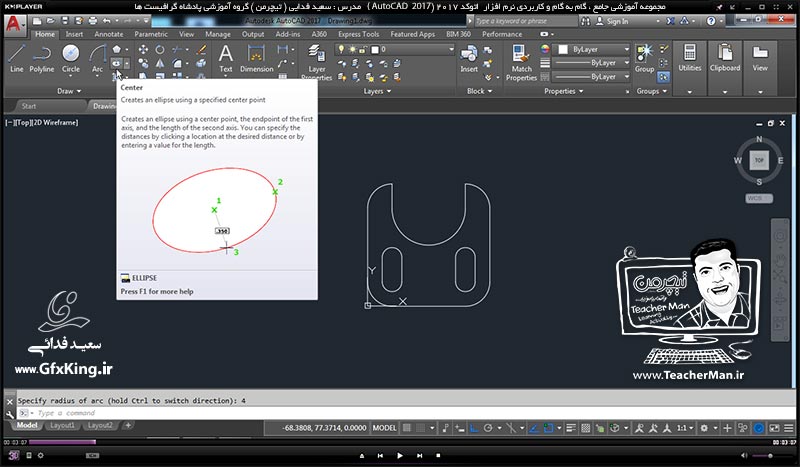Select the Line drawing tool
Image resolution: width=800 pixels, height=467 pixels.
click(x=16, y=58)
